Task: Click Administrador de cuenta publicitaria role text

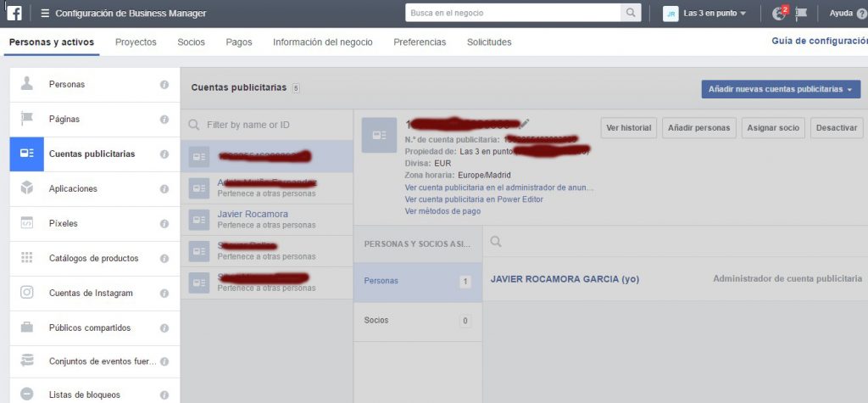Action: coord(787,279)
